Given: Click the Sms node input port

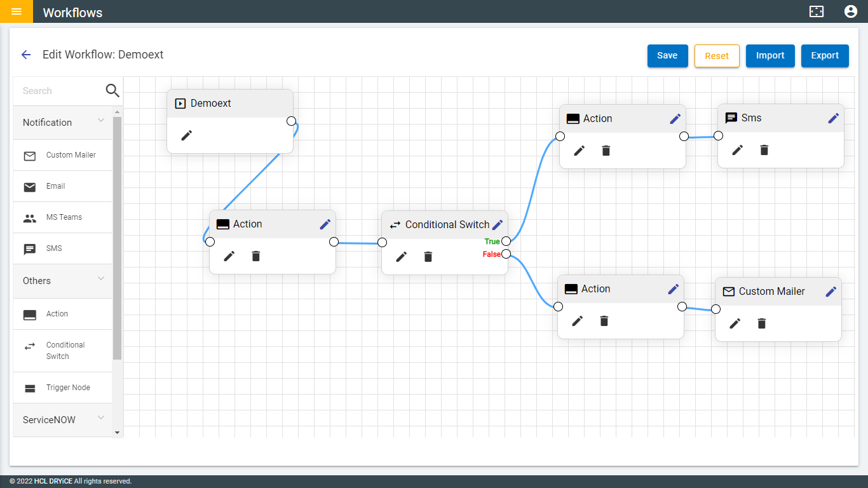Looking at the screenshot, I should point(718,136).
